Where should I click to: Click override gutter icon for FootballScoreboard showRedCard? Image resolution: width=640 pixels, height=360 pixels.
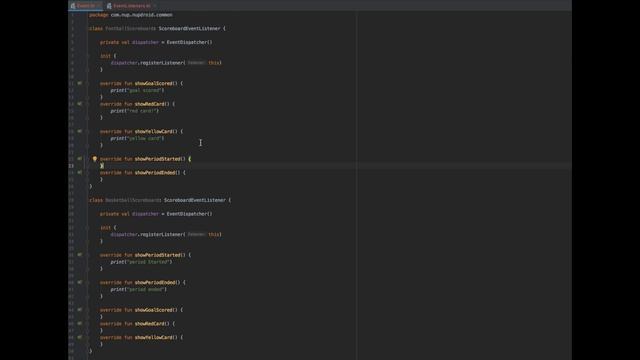(80, 104)
